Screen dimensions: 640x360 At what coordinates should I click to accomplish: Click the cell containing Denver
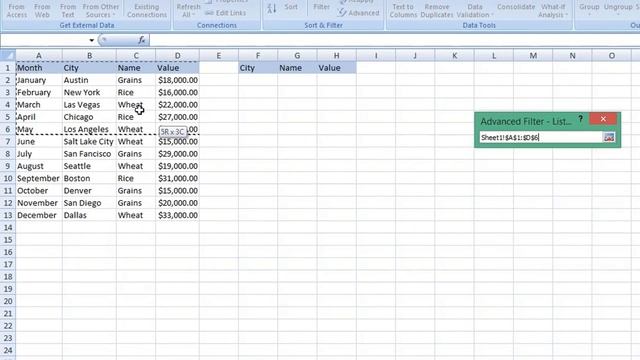[x=89, y=191]
